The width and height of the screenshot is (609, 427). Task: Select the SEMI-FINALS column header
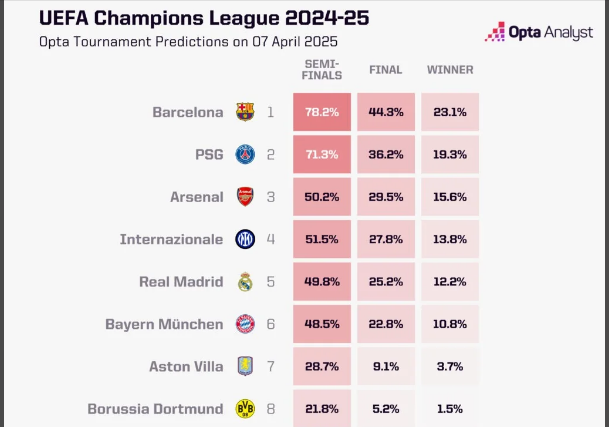[323, 69]
